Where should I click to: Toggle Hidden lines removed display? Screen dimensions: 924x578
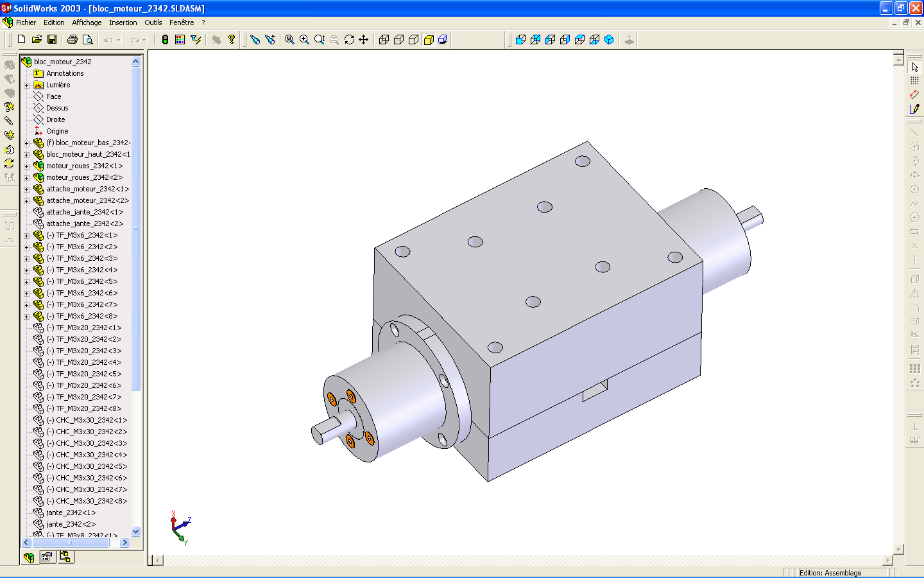click(x=414, y=40)
